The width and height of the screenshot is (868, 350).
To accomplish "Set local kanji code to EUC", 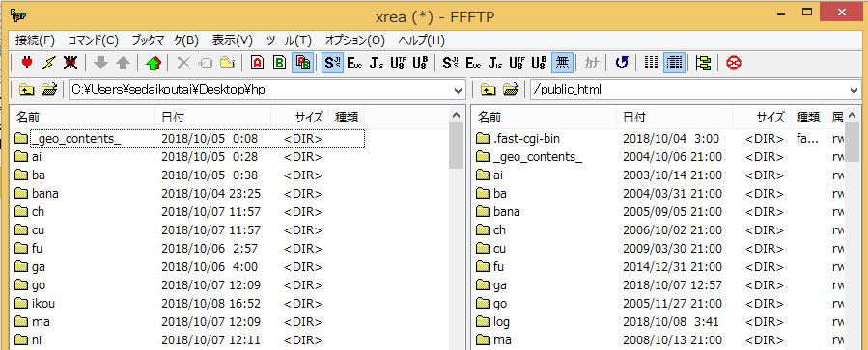I will pyautogui.click(x=473, y=63).
